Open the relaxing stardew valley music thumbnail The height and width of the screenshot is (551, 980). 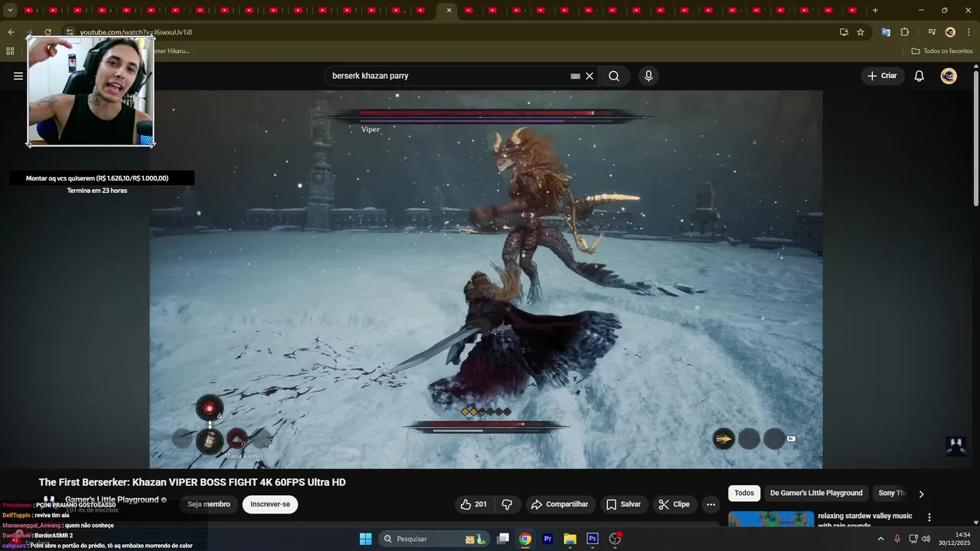click(771, 519)
